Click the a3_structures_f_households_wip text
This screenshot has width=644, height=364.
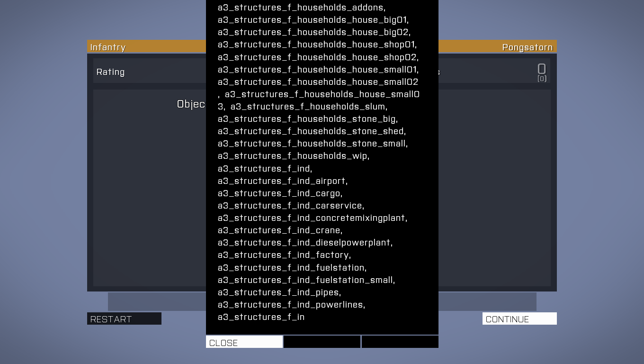pos(293,155)
